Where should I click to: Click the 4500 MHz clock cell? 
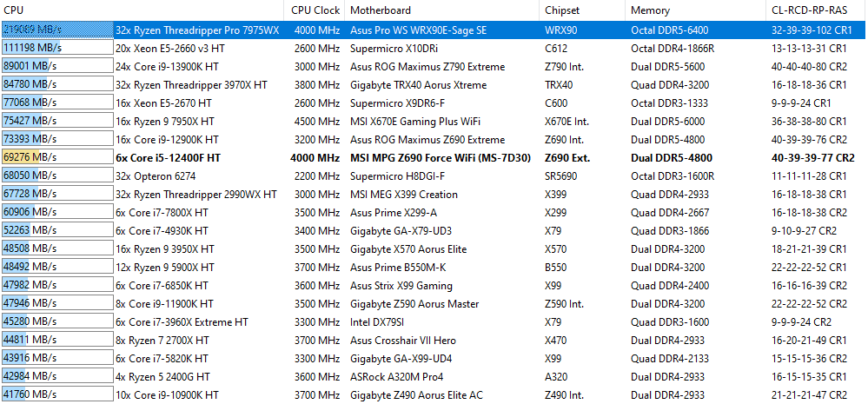[317, 122]
